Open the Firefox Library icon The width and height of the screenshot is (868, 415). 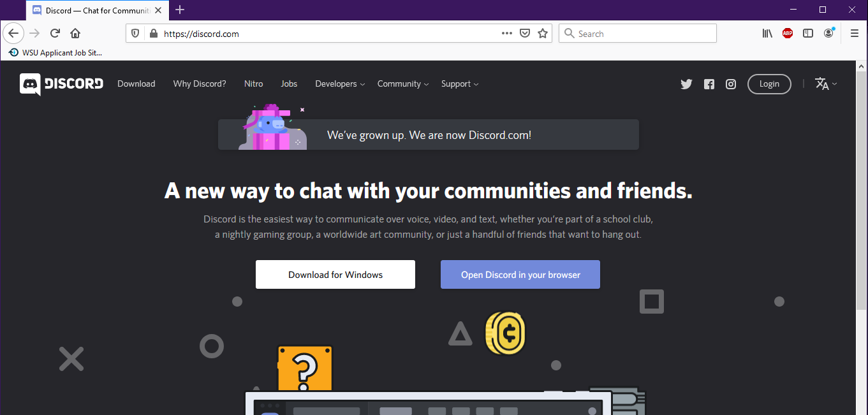pyautogui.click(x=767, y=34)
